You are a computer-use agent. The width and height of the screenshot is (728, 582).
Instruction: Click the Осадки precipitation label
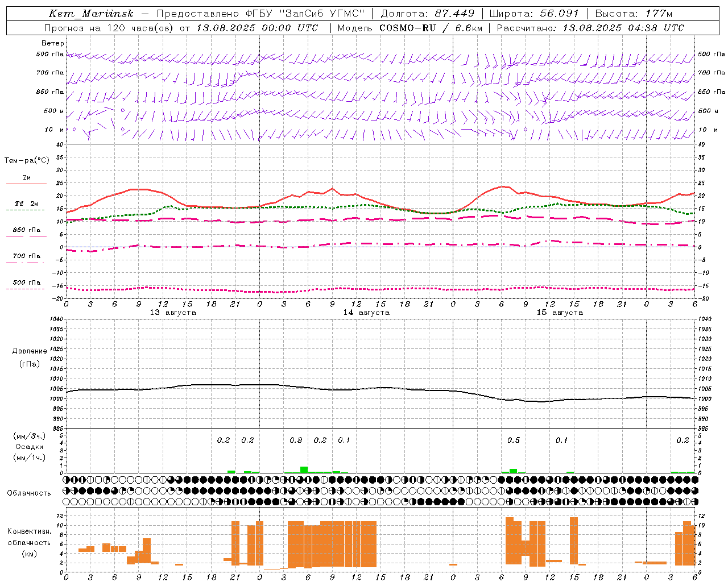(x=30, y=447)
